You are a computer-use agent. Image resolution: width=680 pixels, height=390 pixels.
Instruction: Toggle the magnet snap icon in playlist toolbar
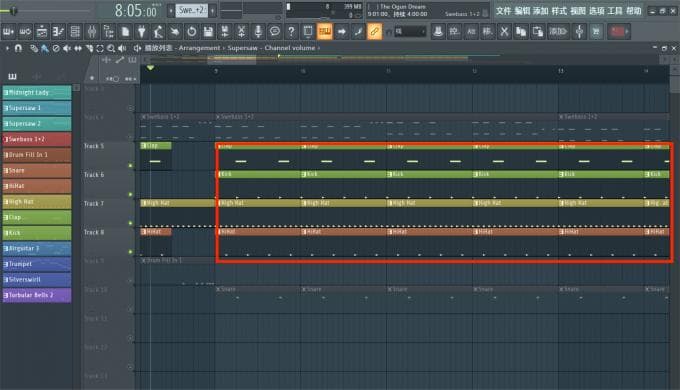coord(18,48)
